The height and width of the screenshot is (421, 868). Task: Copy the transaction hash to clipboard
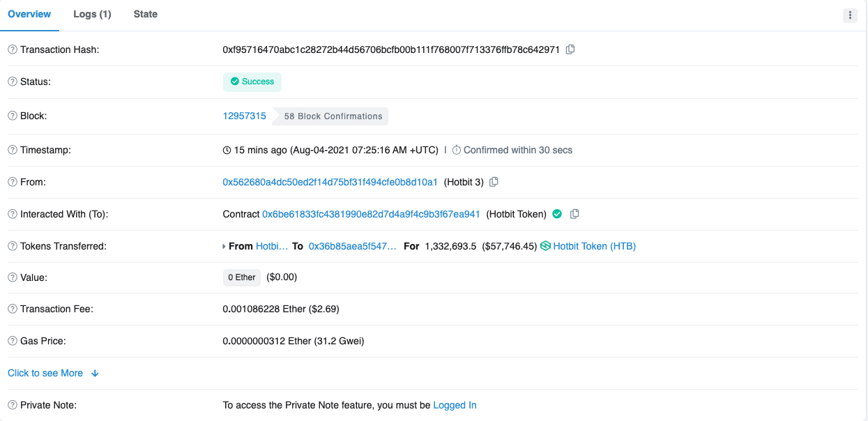[570, 49]
